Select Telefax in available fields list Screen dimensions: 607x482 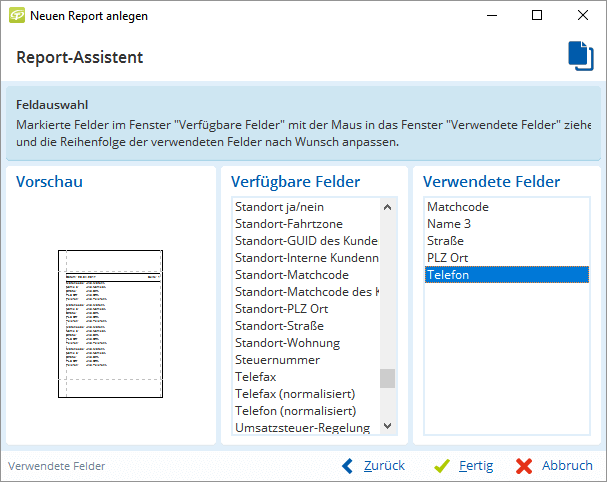(x=256, y=377)
